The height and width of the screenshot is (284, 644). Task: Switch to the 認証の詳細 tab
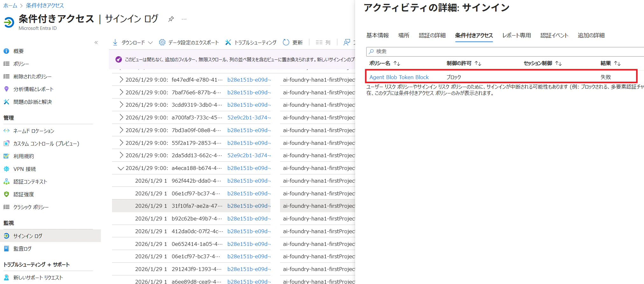pyautogui.click(x=432, y=35)
